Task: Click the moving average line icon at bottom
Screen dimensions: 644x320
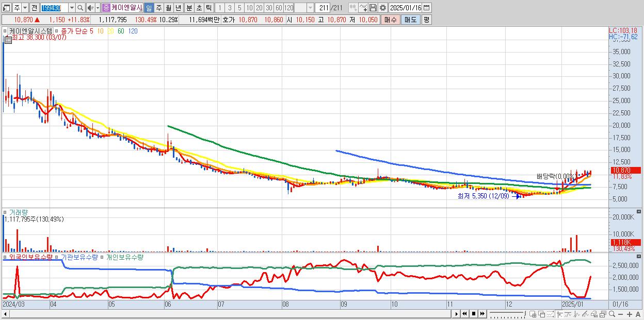Action: 568,314
